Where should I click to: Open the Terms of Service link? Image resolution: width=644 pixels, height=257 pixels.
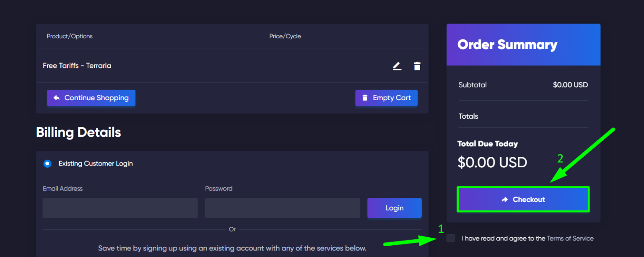click(570, 239)
